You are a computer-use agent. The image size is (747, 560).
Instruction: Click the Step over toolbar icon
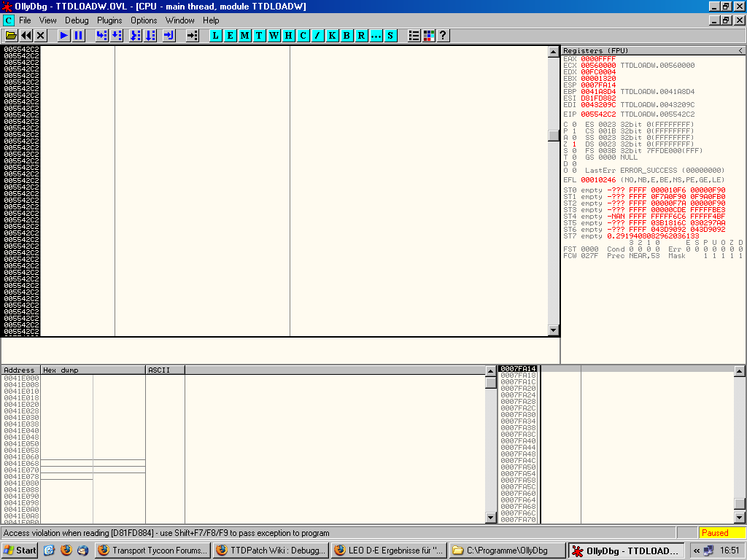(x=117, y=36)
